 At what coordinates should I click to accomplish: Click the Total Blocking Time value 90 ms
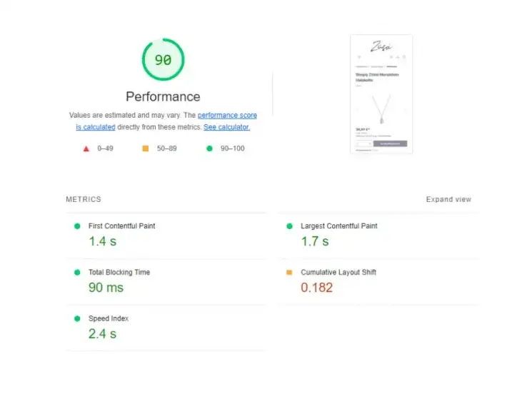[x=106, y=288]
